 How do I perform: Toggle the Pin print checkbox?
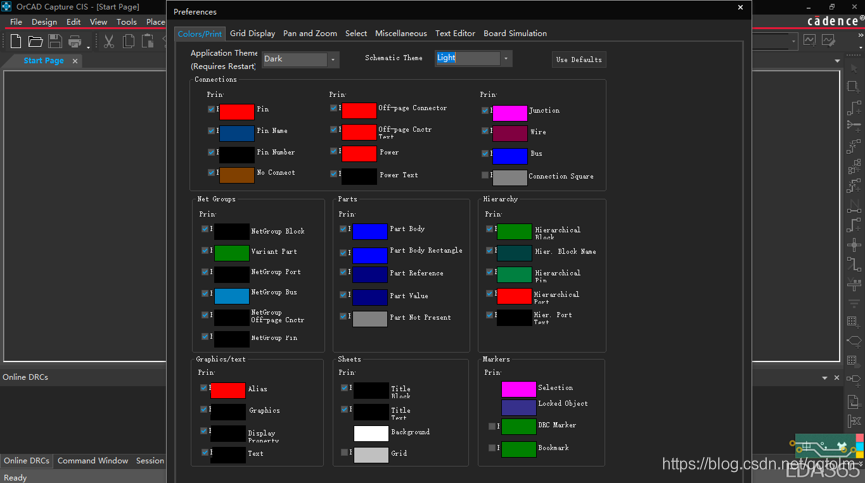tap(211, 109)
